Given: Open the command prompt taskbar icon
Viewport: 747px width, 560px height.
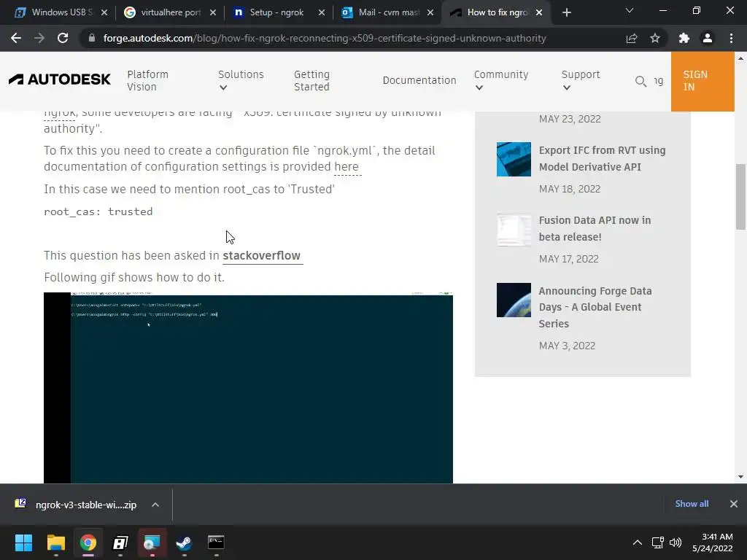Looking at the screenshot, I should pos(216,542).
